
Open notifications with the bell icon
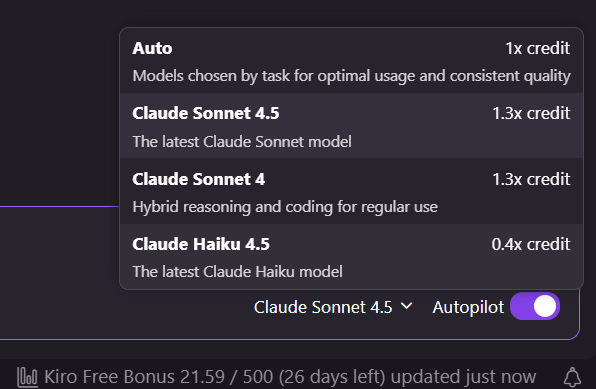coord(572,378)
